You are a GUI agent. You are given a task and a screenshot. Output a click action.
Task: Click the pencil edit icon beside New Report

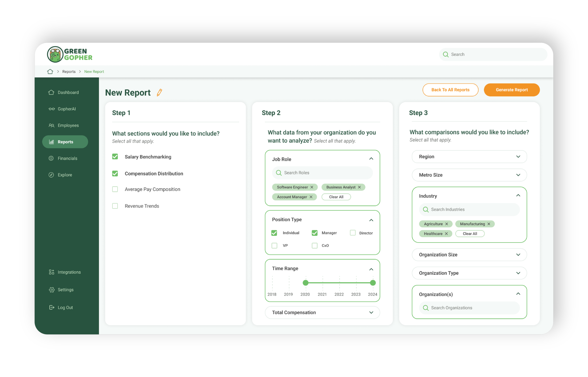pyautogui.click(x=159, y=92)
